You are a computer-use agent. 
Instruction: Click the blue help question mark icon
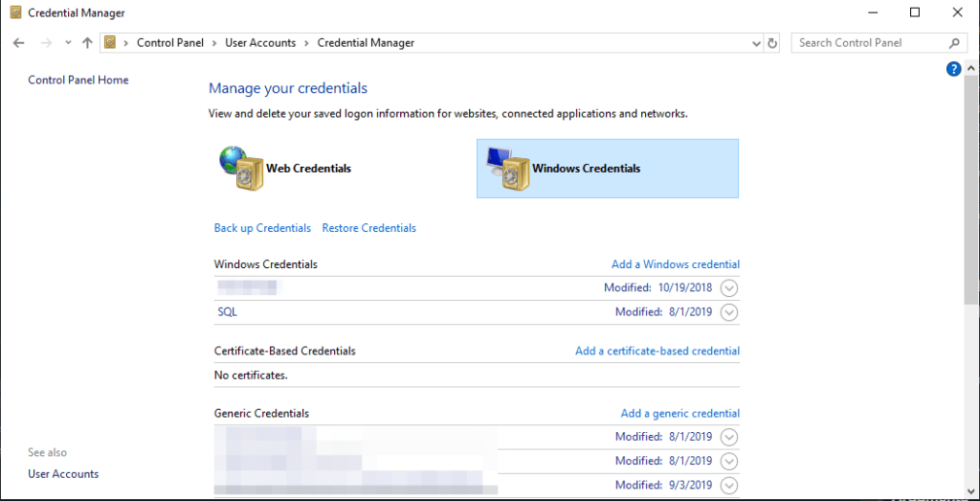953,69
